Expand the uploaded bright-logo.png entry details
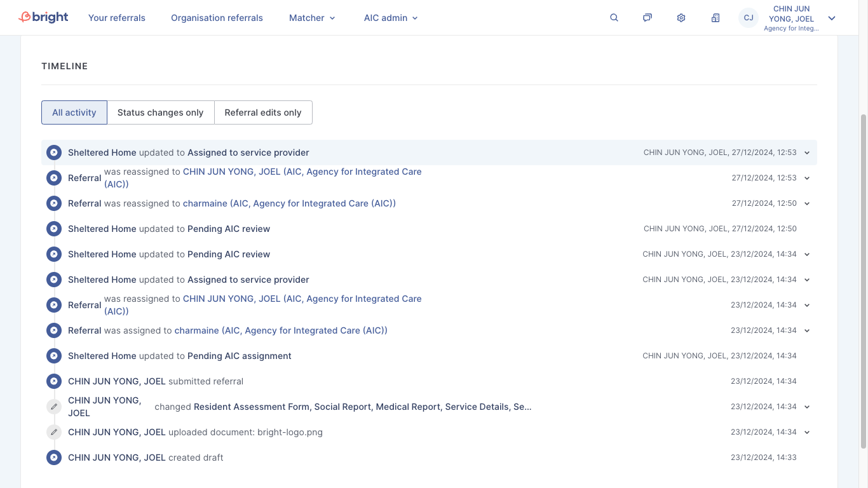868x488 pixels. coord(807,432)
